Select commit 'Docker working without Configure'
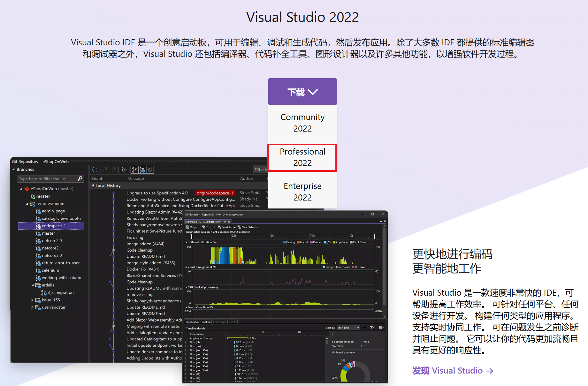The height and width of the screenshot is (386, 588). pyautogui.click(x=181, y=199)
